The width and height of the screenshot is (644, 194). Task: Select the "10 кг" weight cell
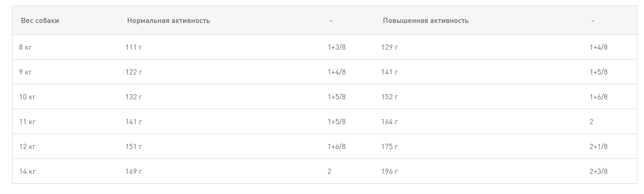28,97
